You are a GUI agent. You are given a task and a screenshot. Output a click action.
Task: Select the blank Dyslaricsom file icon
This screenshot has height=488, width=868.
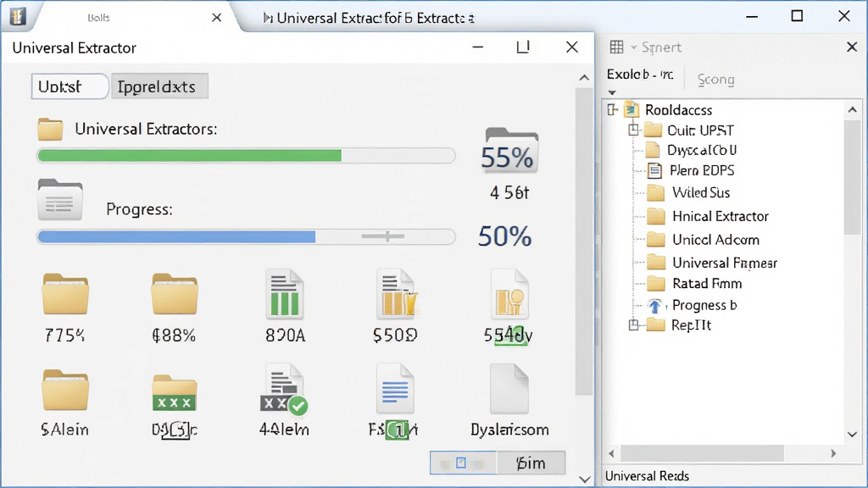[509, 389]
